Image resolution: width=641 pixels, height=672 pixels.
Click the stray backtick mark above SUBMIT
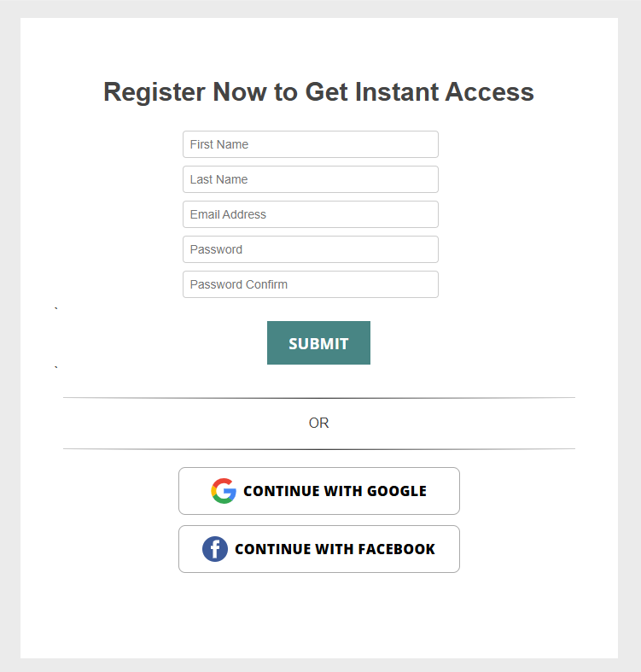click(56, 308)
